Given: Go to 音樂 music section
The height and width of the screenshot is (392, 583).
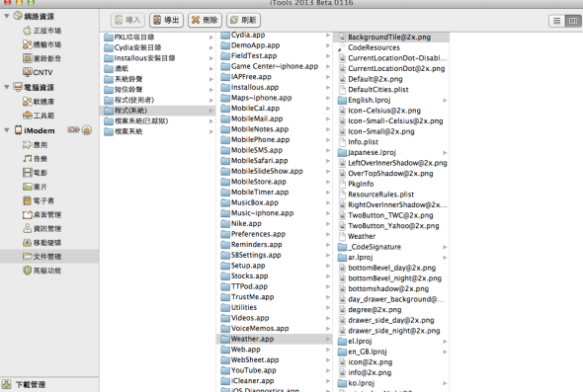Looking at the screenshot, I should (x=35, y=159).
